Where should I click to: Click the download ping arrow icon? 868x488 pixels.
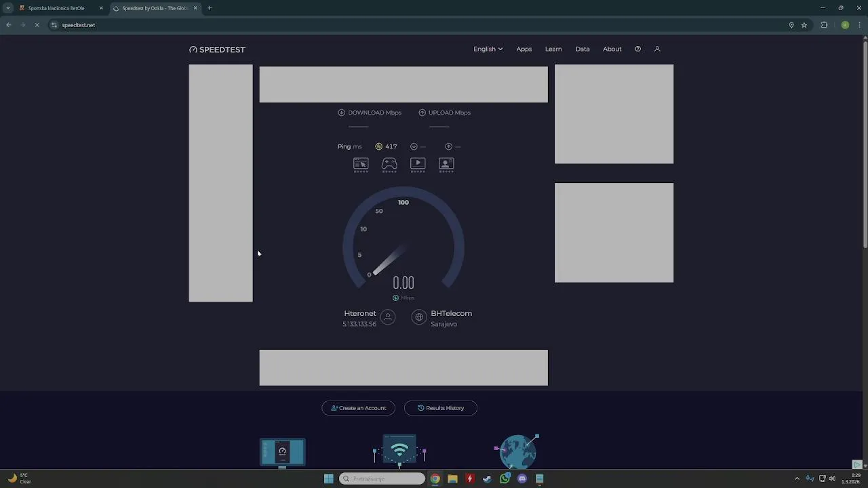point(414,146)
